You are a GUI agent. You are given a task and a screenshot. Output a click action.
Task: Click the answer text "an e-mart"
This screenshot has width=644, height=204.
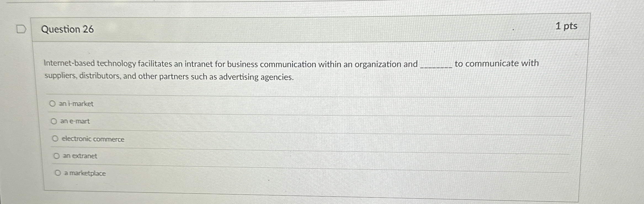(75, 121)
